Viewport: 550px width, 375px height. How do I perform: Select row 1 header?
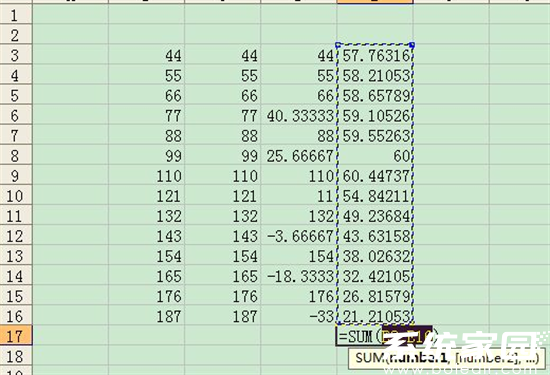[16, 15]
